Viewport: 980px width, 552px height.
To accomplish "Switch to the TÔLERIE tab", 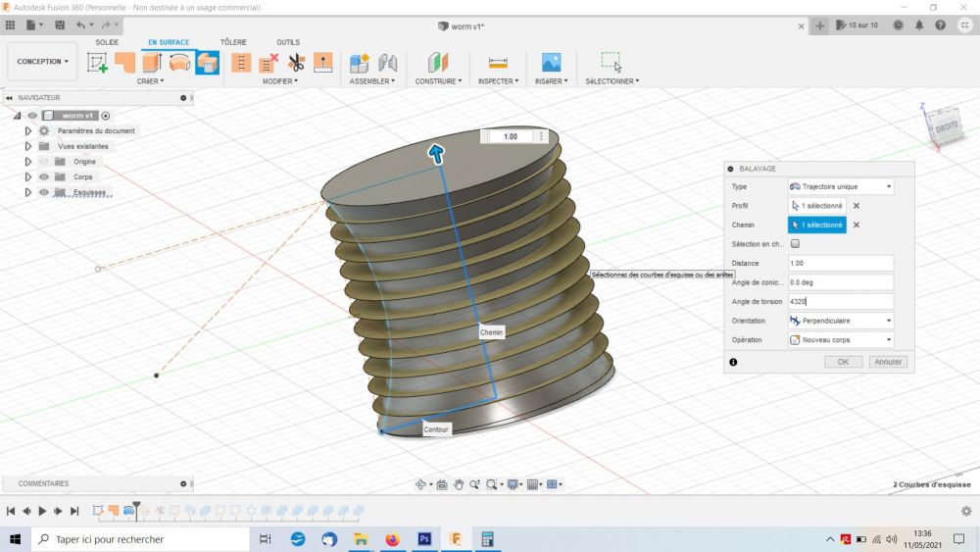I will pos(233,42).
